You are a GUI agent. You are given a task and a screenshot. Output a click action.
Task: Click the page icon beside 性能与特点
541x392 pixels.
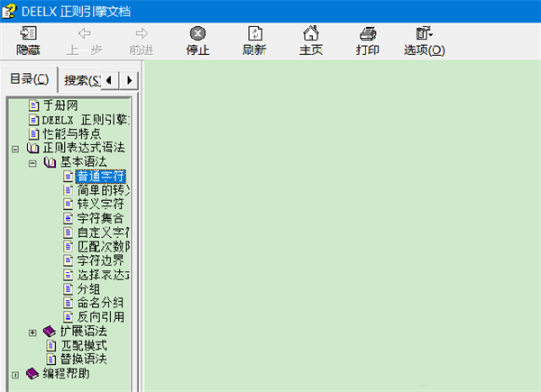(33, 133)
